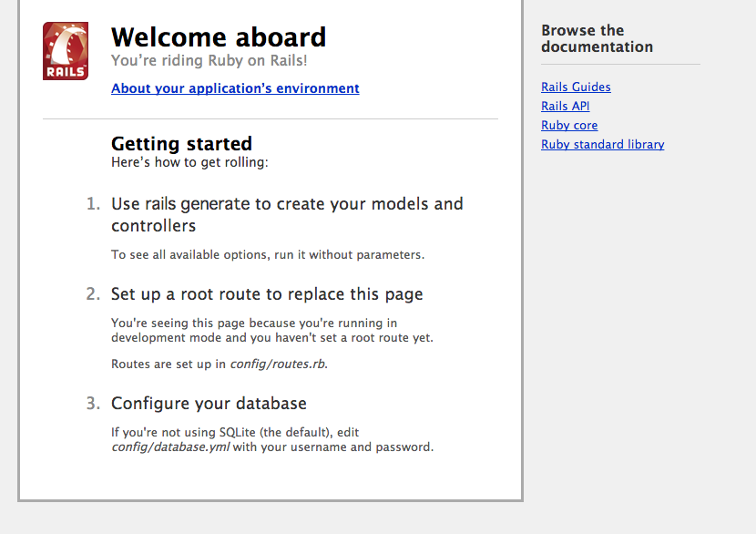Click the Browse the documentation heading
Screen dimensions: 756x534
point(597,38)
